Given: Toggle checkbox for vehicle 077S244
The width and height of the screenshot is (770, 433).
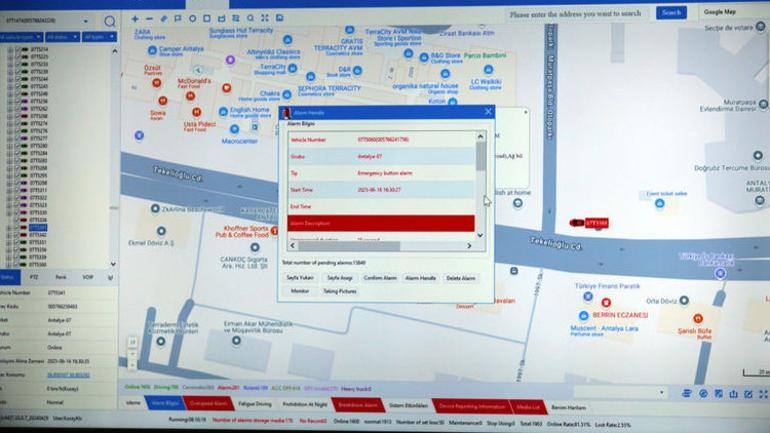Looking at the screenshot, I should pyautogui.click(x=18, y=79).
